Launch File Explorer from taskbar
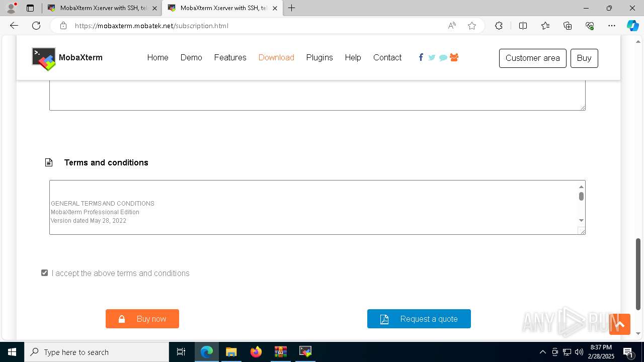The image size is (644, 362). coord(231,352)
